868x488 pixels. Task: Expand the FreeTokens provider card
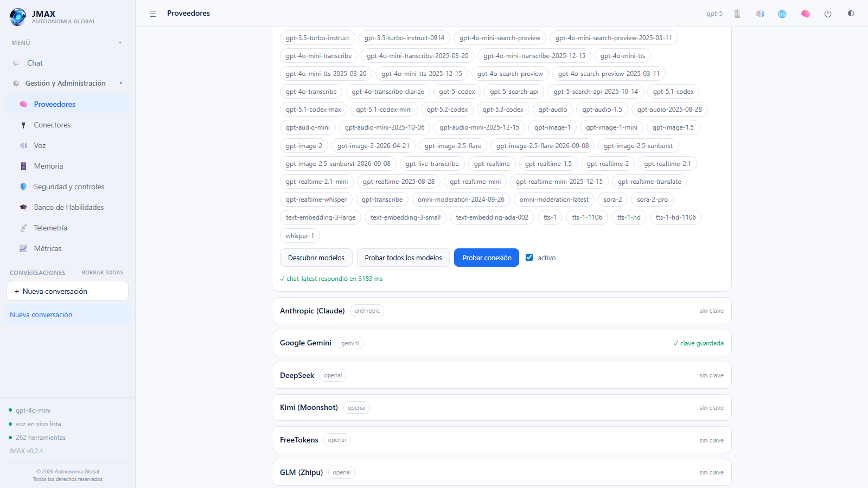(502, 440)
